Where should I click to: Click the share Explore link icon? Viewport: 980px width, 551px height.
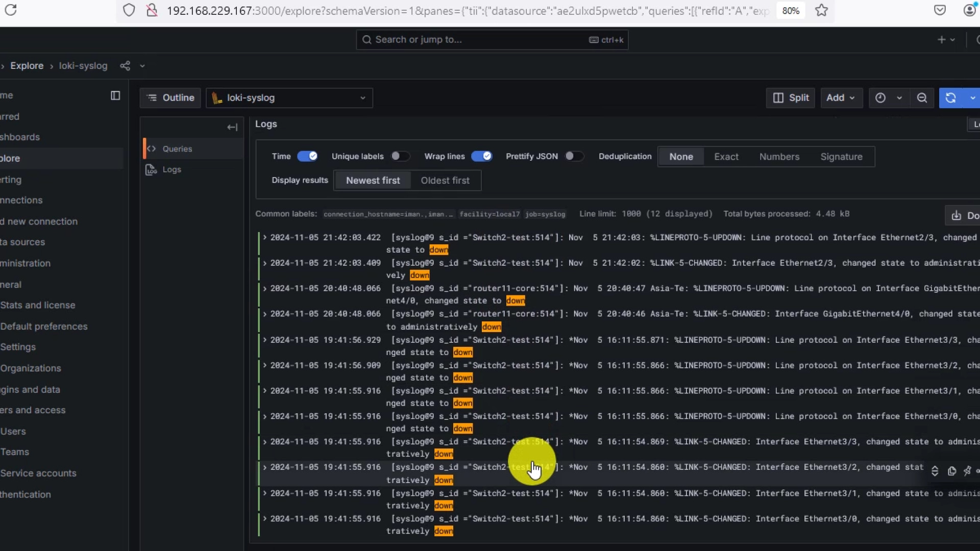125,66
